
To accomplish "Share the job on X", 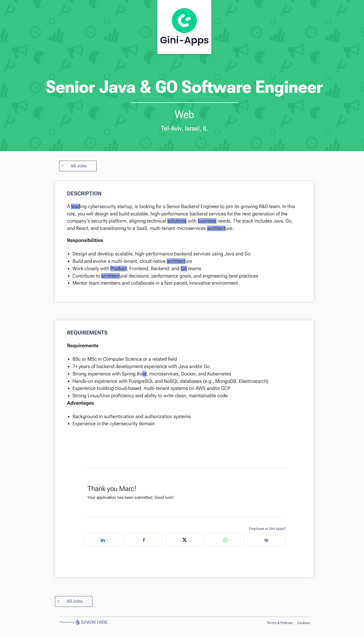I will [184, 540].
